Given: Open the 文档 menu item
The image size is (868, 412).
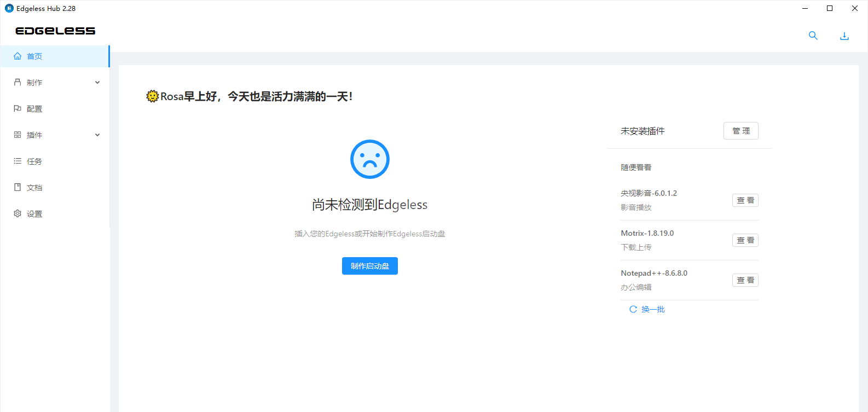Looking at the screenshot, I should (x=55, y=188).
